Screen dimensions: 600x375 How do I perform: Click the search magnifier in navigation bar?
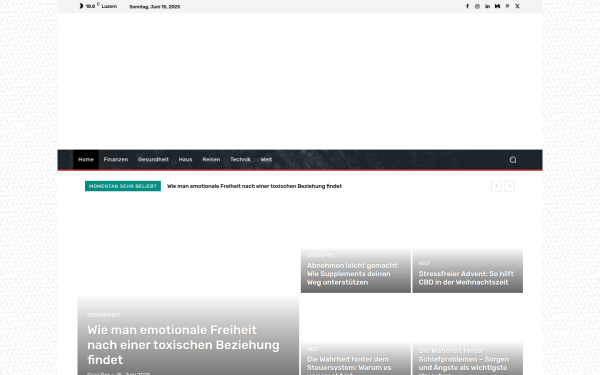coord(513,160)
